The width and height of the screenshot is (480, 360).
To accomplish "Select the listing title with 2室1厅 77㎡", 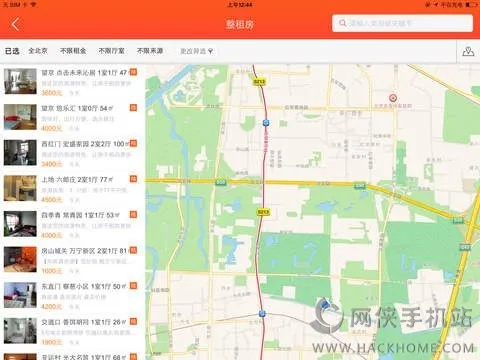I will tap(77, 180).
